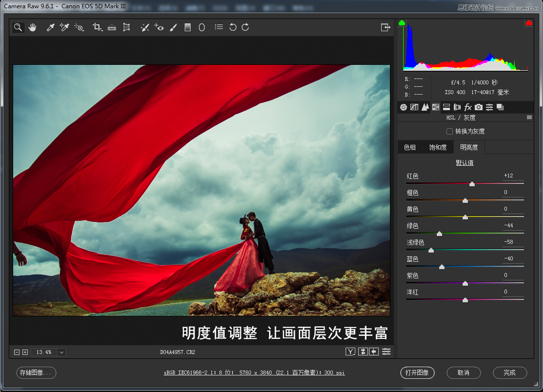Open workflow options link sRGB IEC61966-2.1

[x=254, y=372]
